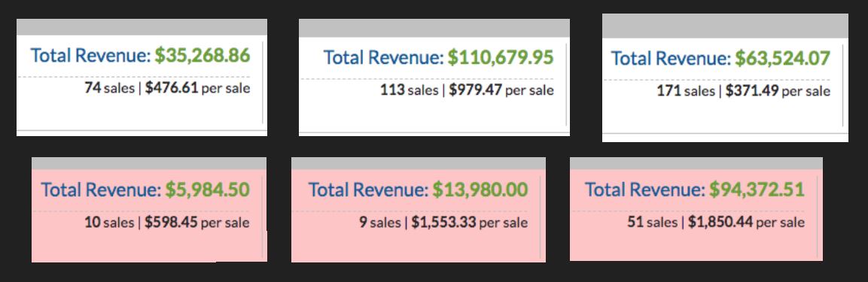Select the 10 sales count
Screen dimensions: 868x282
tap(109, 223)
